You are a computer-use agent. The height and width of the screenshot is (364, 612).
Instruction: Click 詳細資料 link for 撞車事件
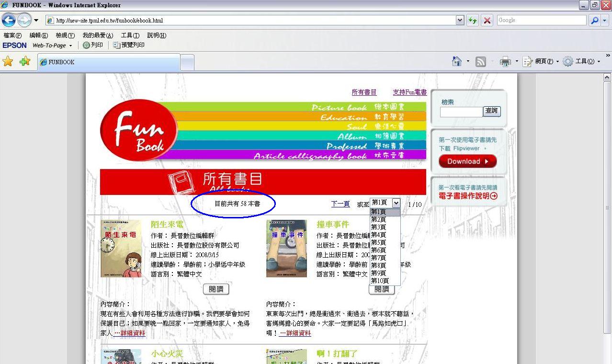click(x=295, y=333)
